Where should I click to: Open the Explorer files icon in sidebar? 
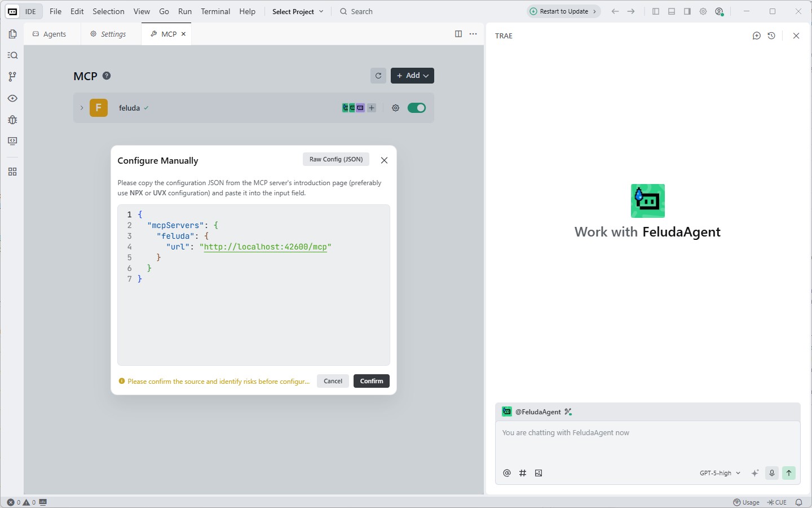pyautogui.click(x=12, y=34)
